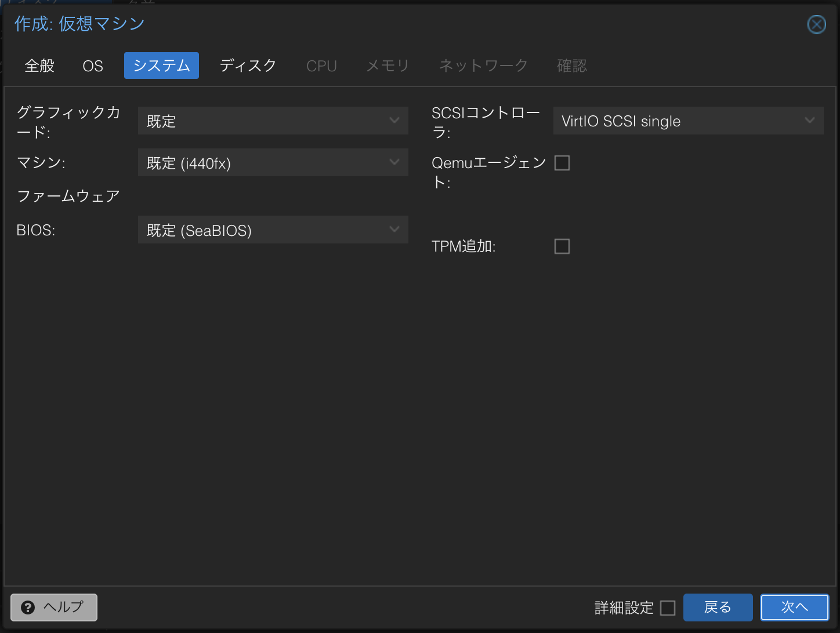
Task: Open the グラフィックカード dropdown
Action: (x=273, y=121)
